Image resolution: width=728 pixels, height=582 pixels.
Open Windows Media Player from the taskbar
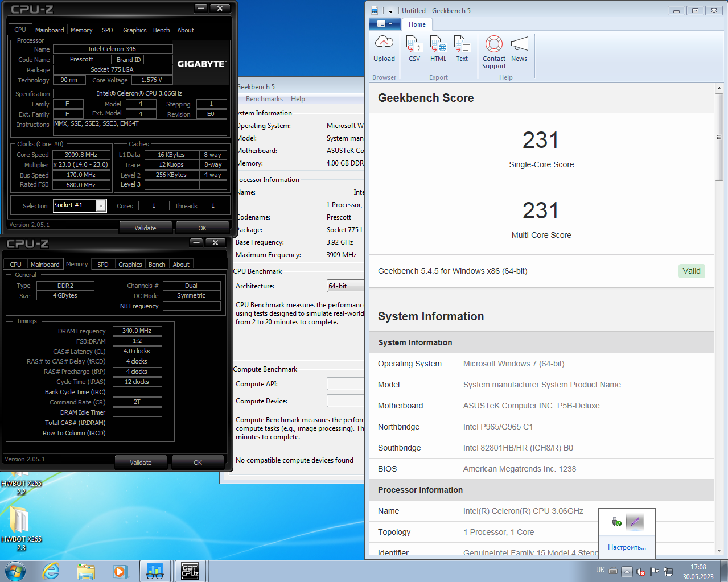[120, 571]
